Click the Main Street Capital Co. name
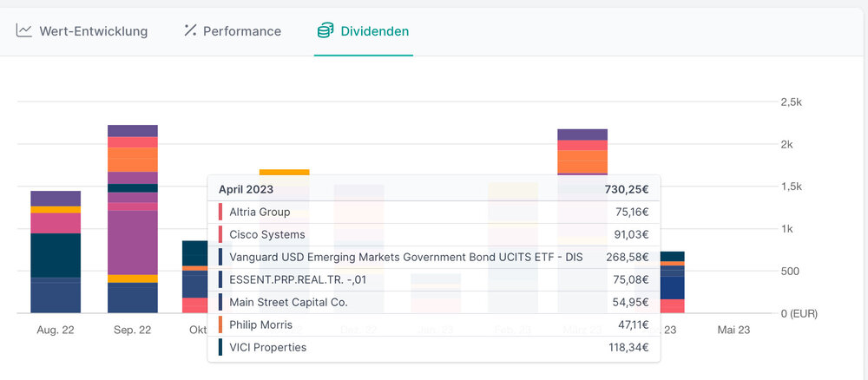This screenshot has width=868, height=380. 288,302
